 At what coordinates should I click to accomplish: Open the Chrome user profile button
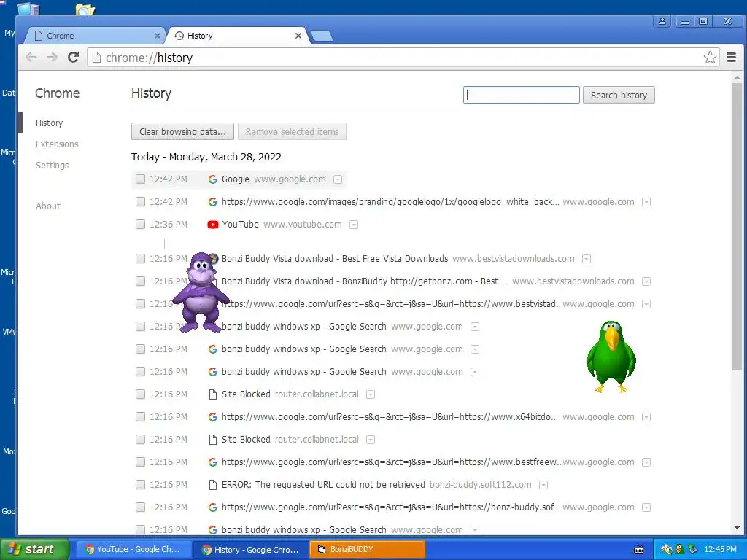click(x=662, y=21)
